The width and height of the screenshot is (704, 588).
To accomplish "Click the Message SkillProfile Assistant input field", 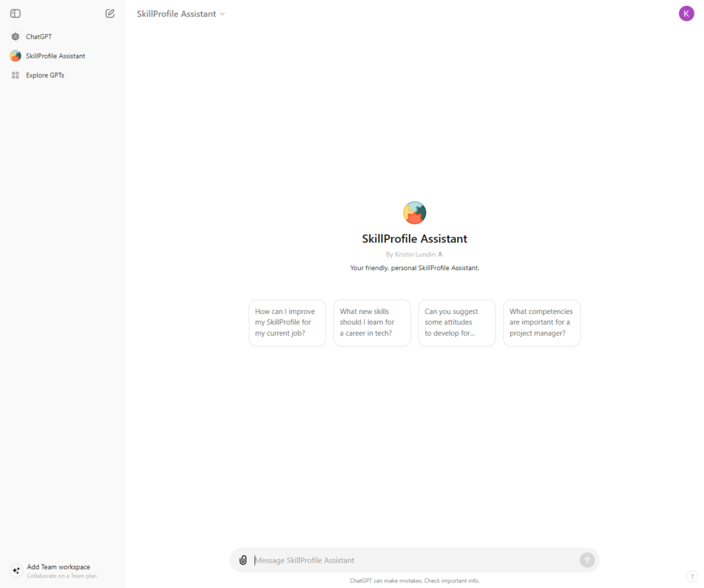I will point(412,560).
